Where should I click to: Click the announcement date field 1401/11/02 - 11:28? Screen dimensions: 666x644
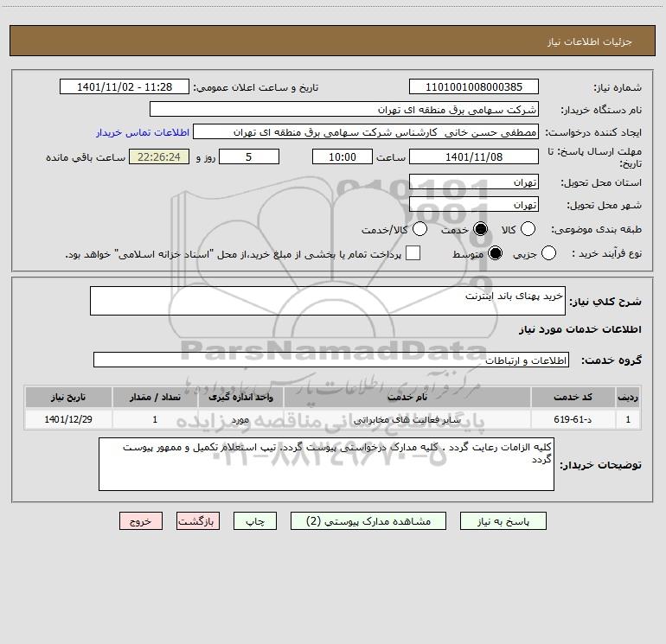[x=125, y=87]
